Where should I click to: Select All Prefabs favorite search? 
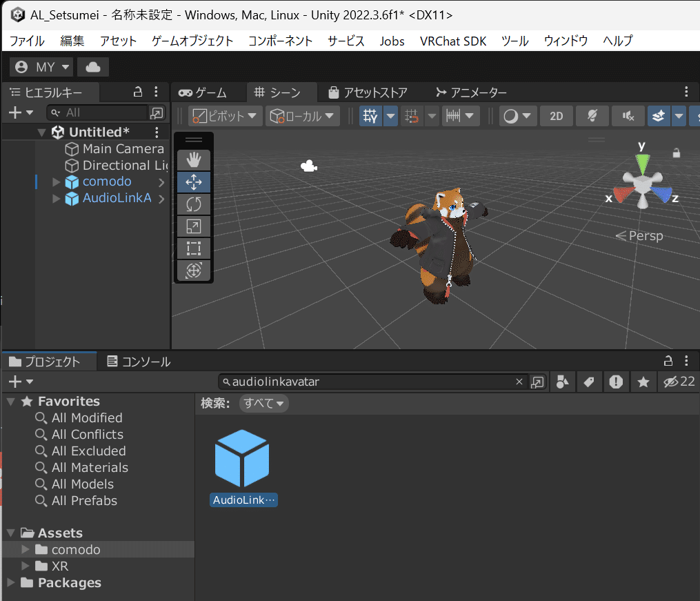[x=84, y=500]
